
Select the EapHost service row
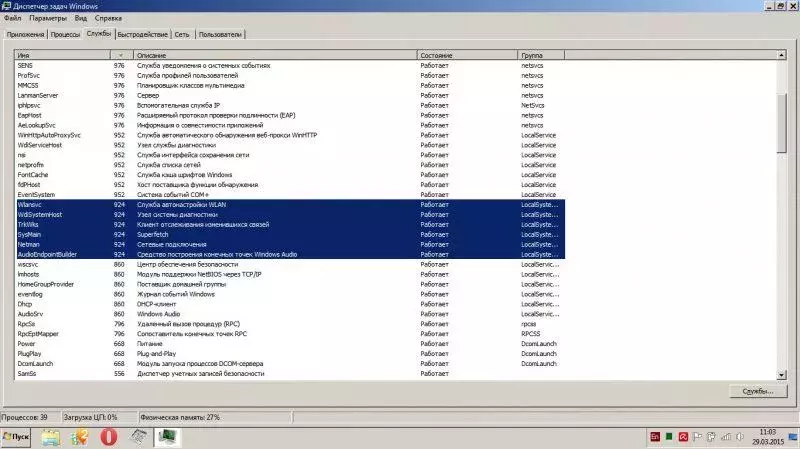[x=290, y=115]
